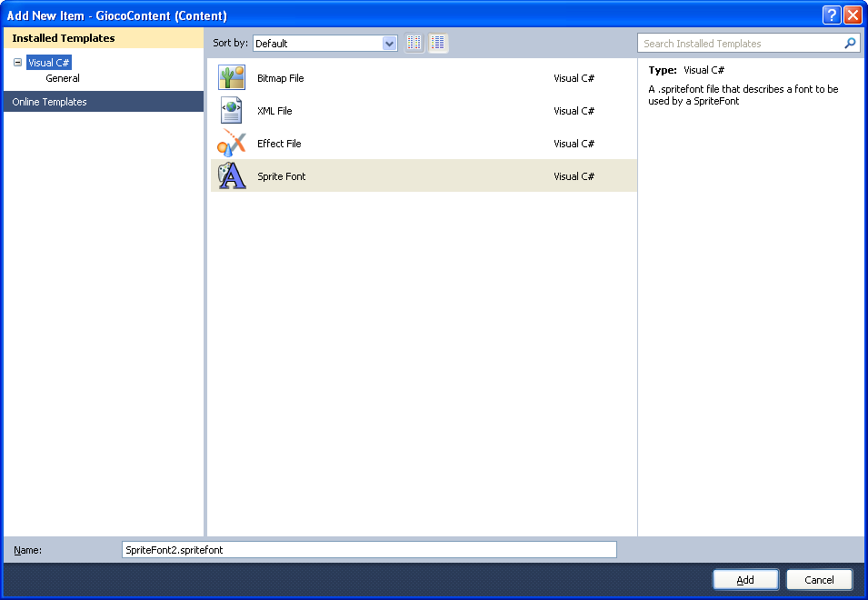Click the Sprite Font letter A icon
The height and width of the screenshot is (600, 868).
click(232, 175)
